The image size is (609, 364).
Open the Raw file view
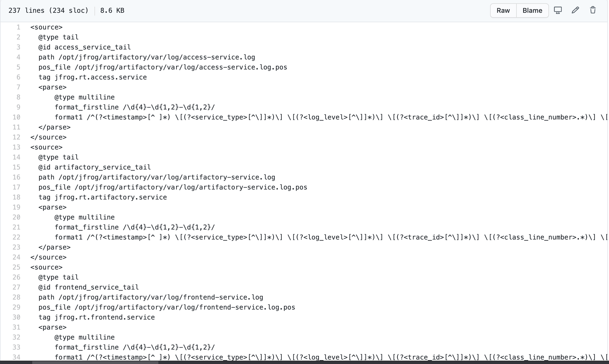pos(503,11)
